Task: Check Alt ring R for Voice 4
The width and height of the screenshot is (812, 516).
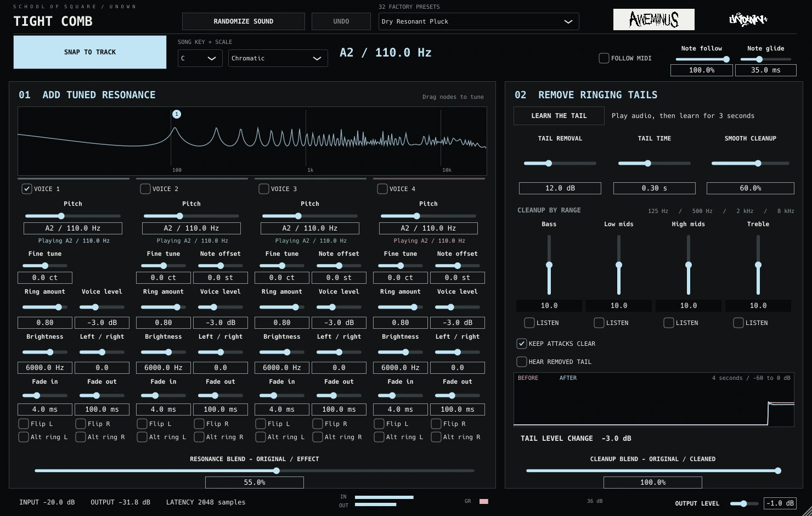Action: pos(436,437)
